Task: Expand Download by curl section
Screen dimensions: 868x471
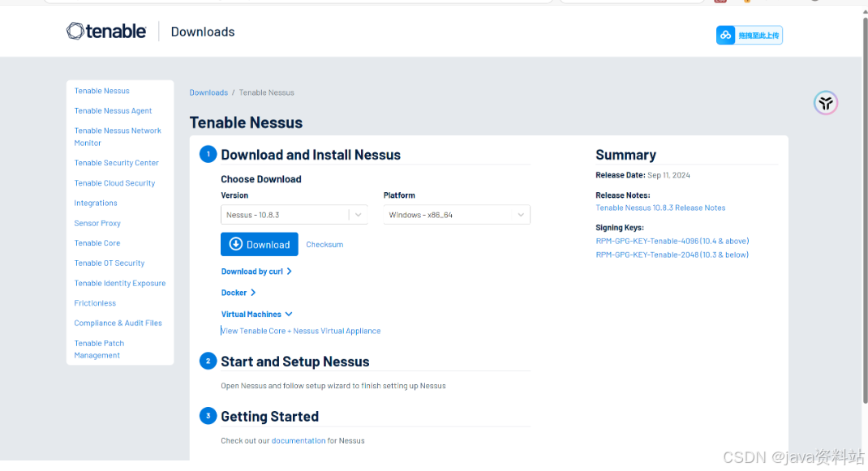Action: click(x=256, y=272)
